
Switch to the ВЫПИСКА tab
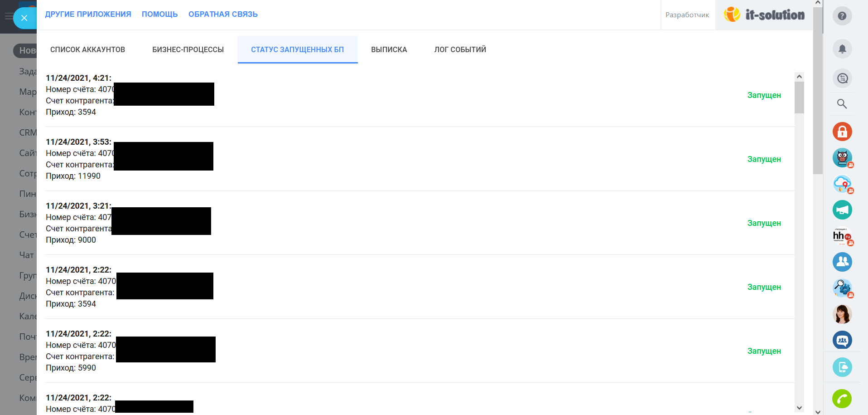[389, 49]
